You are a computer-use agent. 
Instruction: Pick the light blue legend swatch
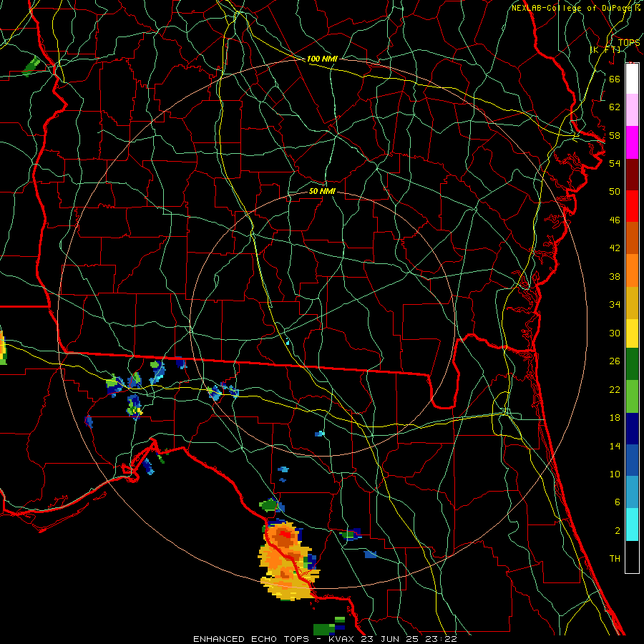[632, 492]
